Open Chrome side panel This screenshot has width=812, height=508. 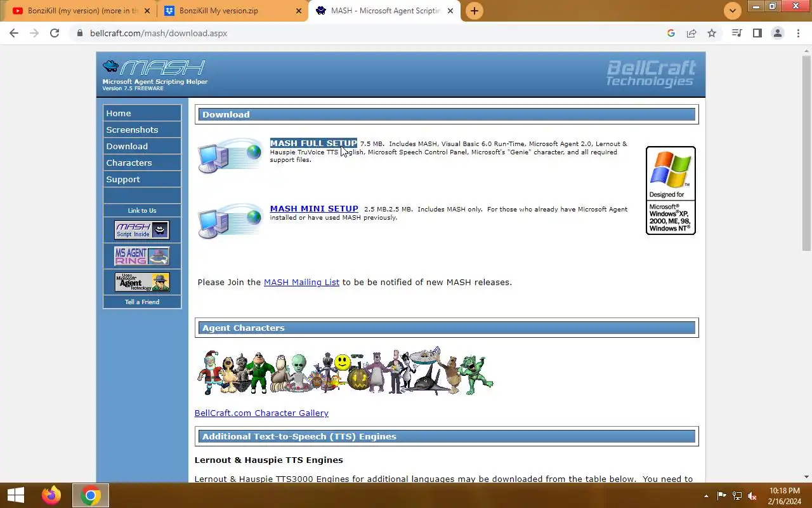coord(757,33)
